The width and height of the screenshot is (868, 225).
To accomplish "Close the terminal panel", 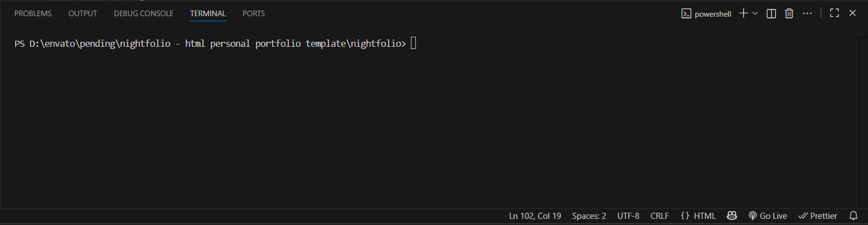I will (852, 13).
